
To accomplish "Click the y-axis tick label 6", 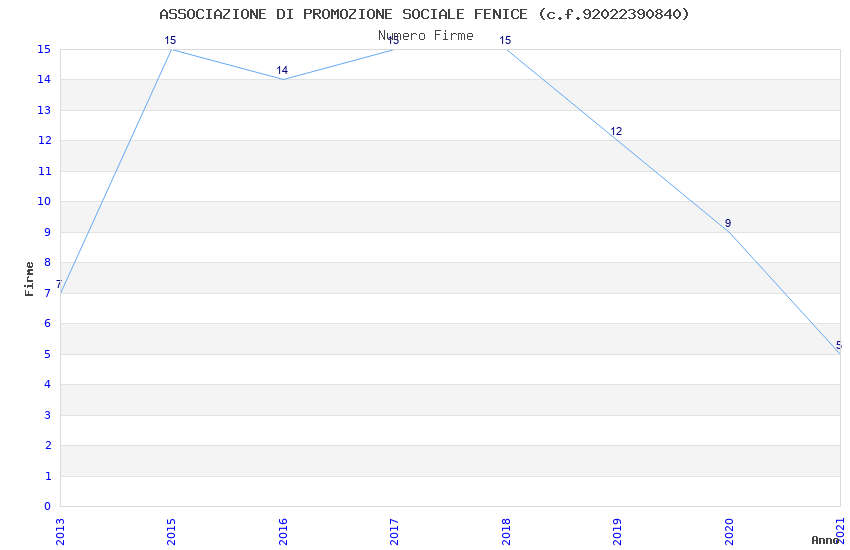I will tap(47, 323).
